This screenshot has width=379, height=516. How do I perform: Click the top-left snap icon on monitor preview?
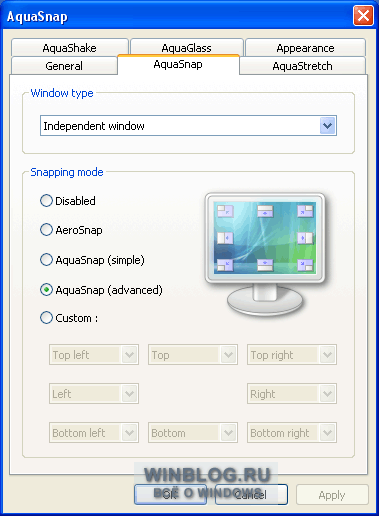225,211
